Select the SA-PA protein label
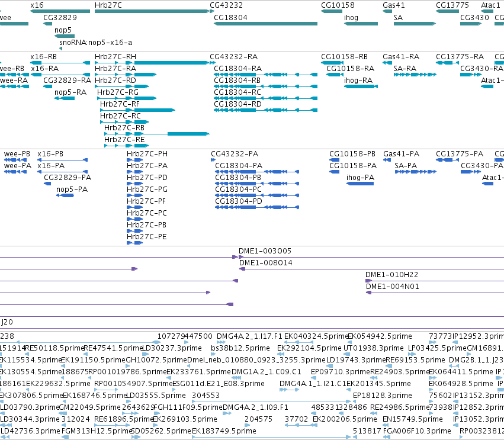The height and width of the screenshot is (440, 504). (x=406, y=166)
